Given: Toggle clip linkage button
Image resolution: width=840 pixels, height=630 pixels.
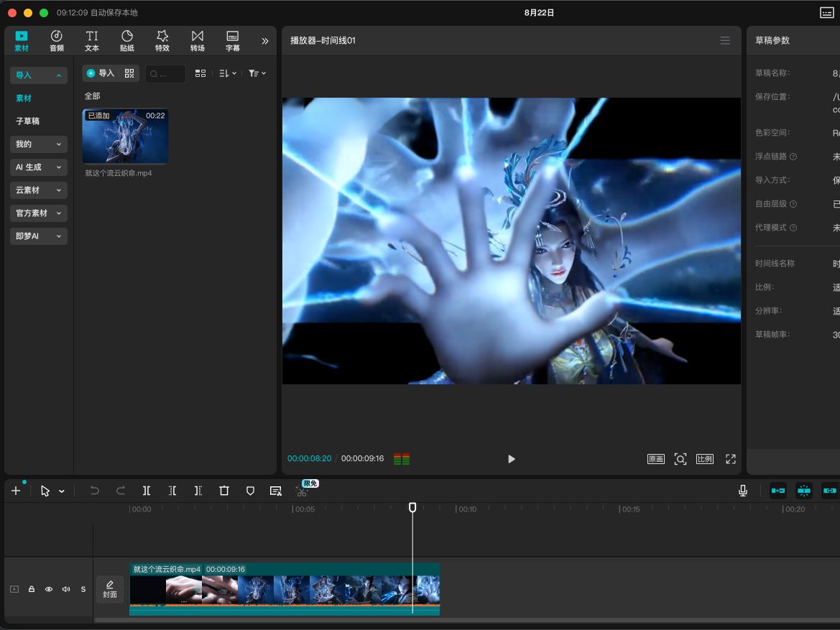Looking at the screenshot, I should coord(829,491).
